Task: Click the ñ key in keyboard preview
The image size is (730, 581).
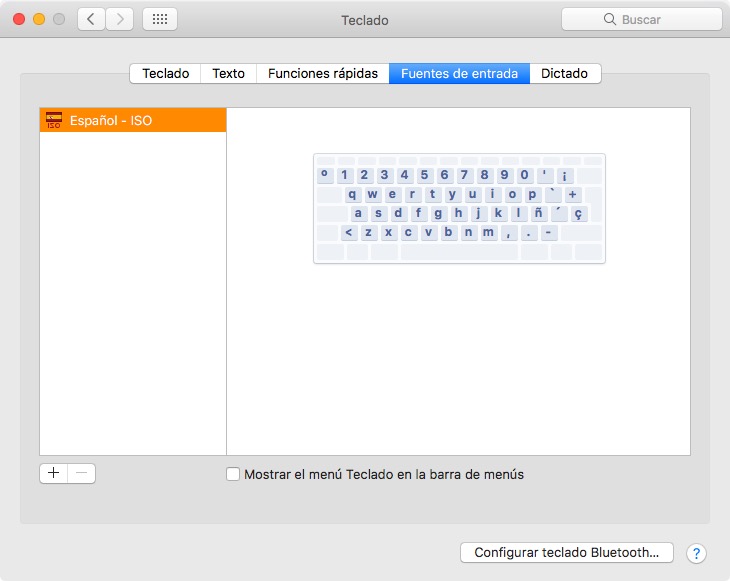Action: pos(539,213)
